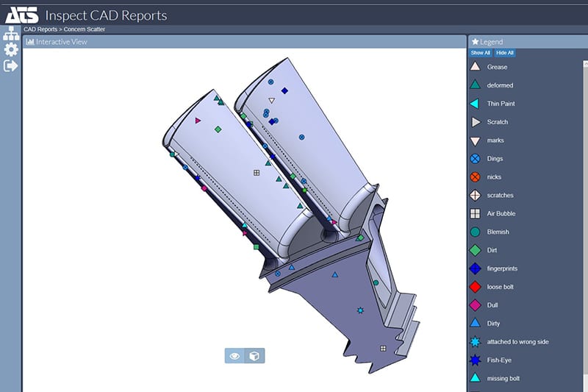Screen dimensions: 588x392
Task: Toggle Air Bubble legend grid icon
Action: click(x=475, y=213)
